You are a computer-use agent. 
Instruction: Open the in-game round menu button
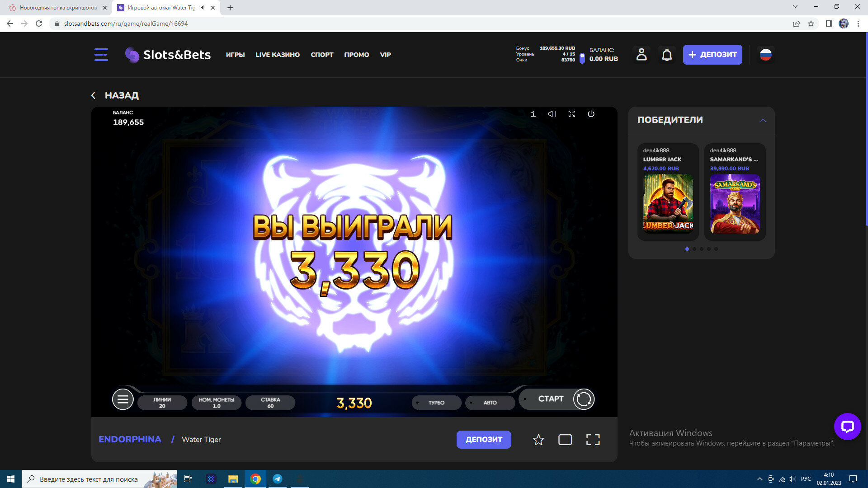(x=123, y=399)
